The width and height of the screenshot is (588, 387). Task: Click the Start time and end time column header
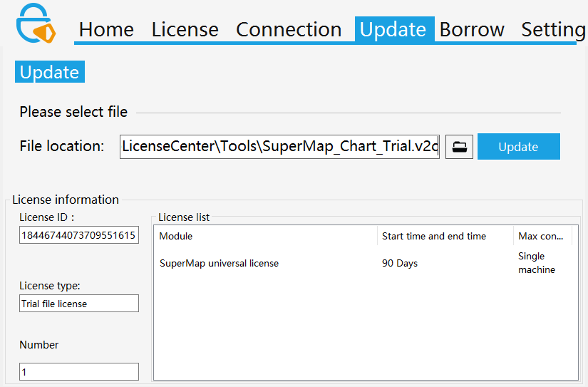click(x=444, y=236)
